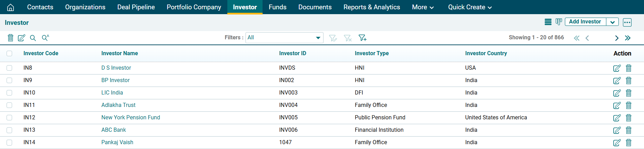The width and height of the screenshot is (644, 149).
Task: Sort by the Investor Name column header
Action: point(120,53)
